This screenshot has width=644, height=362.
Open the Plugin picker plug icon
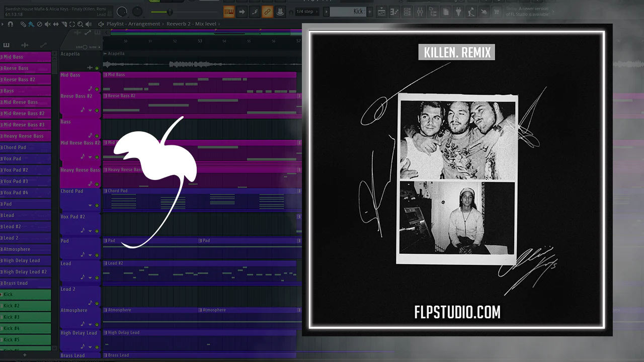point(458,12)
